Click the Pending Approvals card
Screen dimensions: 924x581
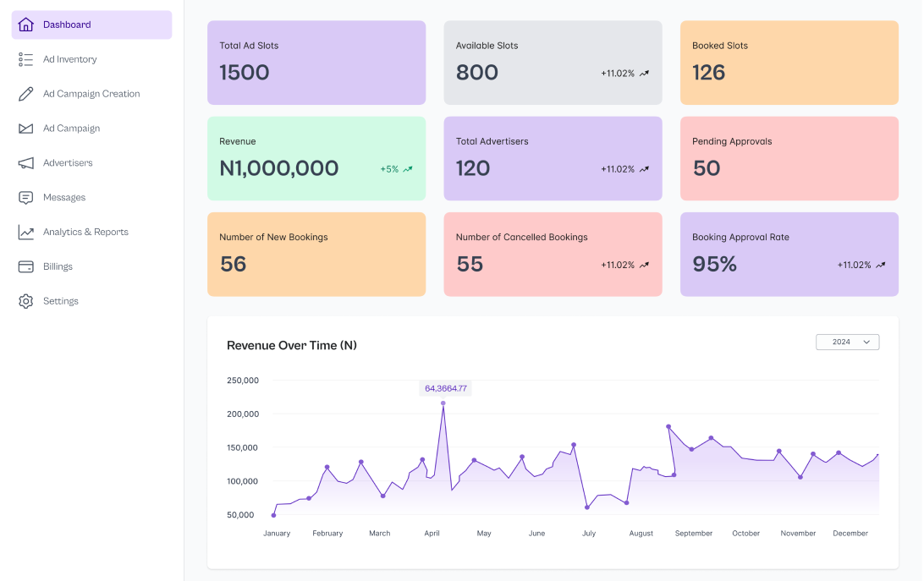[x=789, y=158]
